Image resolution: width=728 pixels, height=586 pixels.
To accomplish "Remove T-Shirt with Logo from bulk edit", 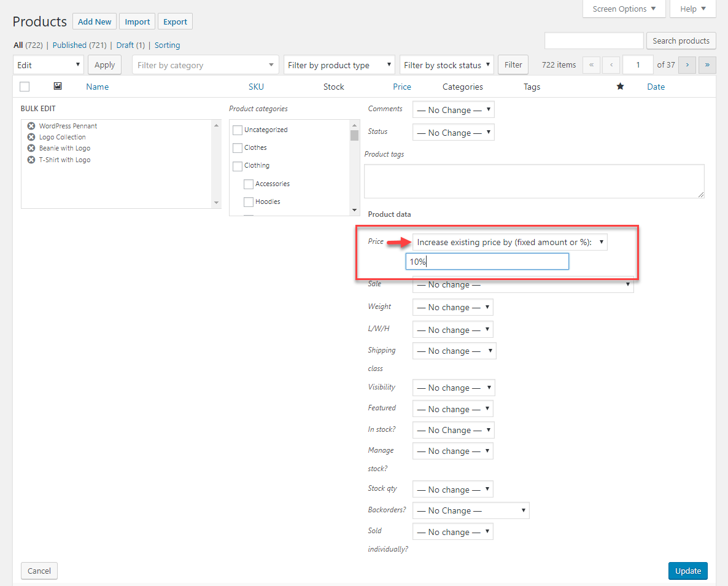I will pyautogui.click(x=31, y=160).
